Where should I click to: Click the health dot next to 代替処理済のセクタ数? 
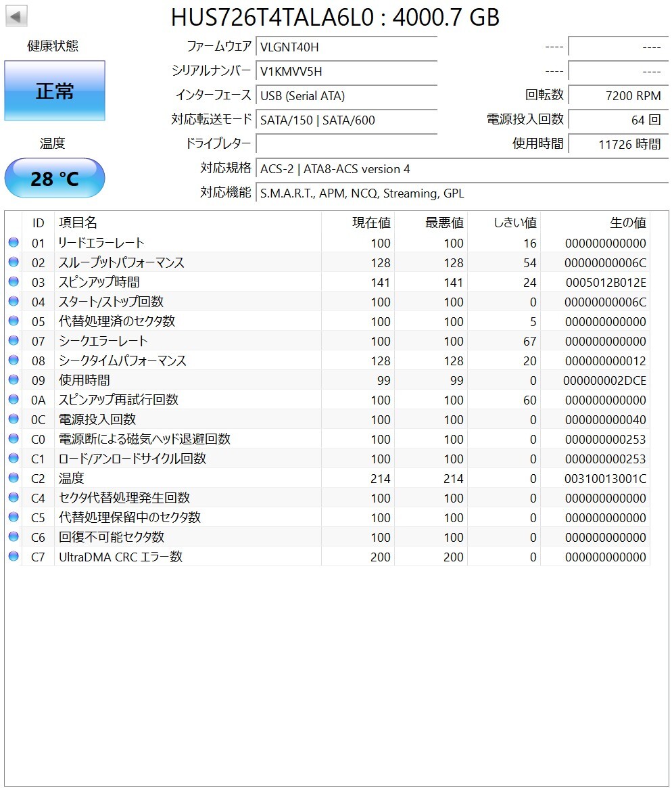pos(14,321)
